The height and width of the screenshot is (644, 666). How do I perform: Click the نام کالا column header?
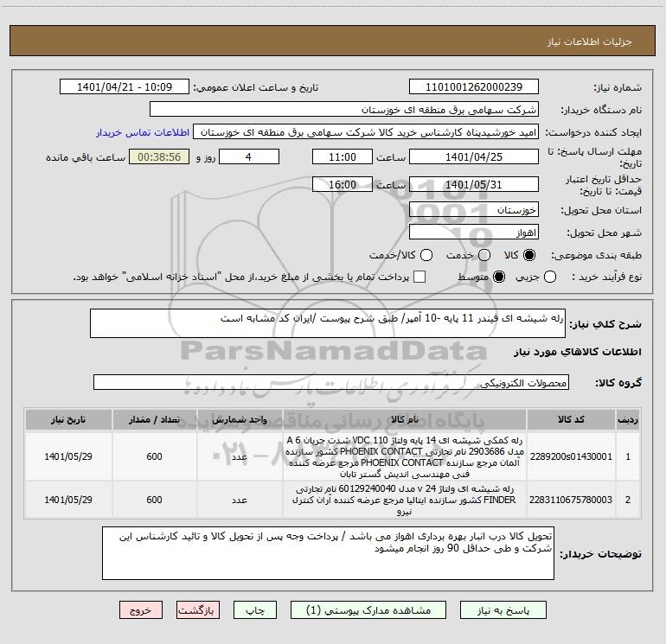coord(405,419)
